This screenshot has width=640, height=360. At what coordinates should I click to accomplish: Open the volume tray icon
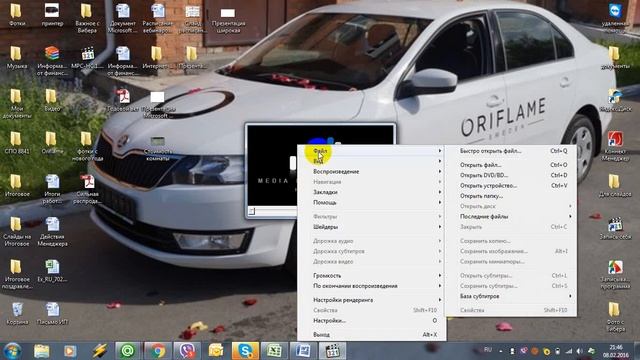tap(580, 351)
